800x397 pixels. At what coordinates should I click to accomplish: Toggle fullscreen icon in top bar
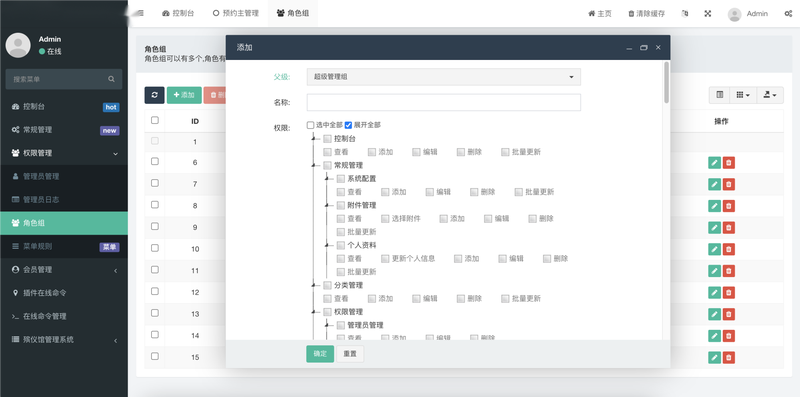click(708, 14)
